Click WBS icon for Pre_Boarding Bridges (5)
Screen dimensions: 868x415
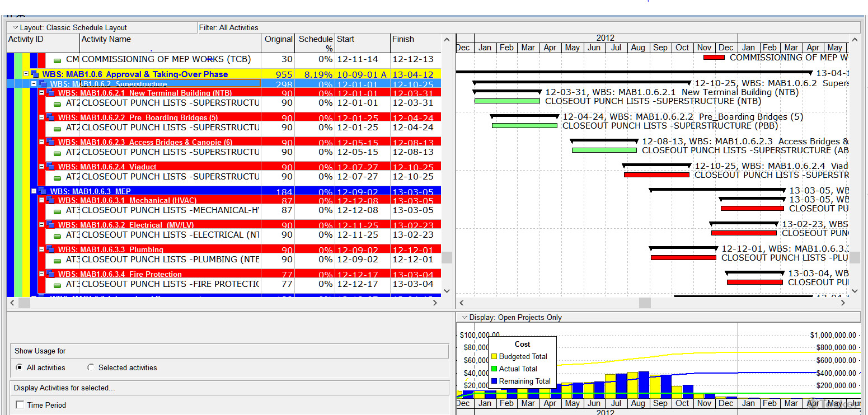(50, 117)
